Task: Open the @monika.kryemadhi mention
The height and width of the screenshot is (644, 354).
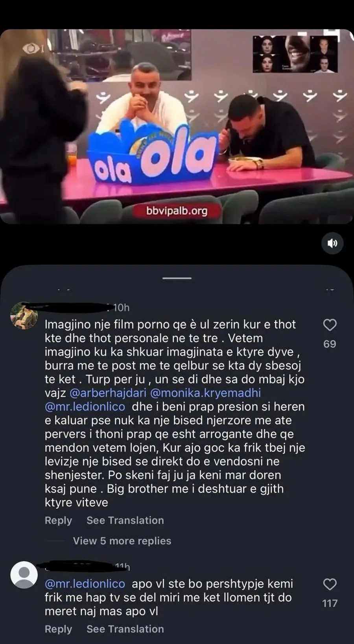Action: pos(206,393)
